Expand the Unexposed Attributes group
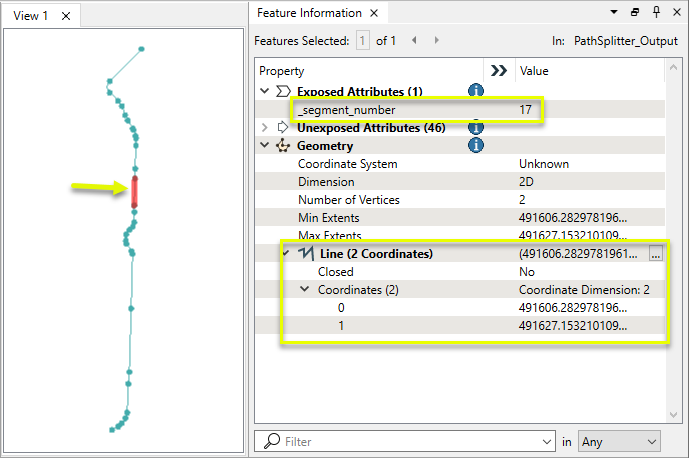 tap(265, 127)
